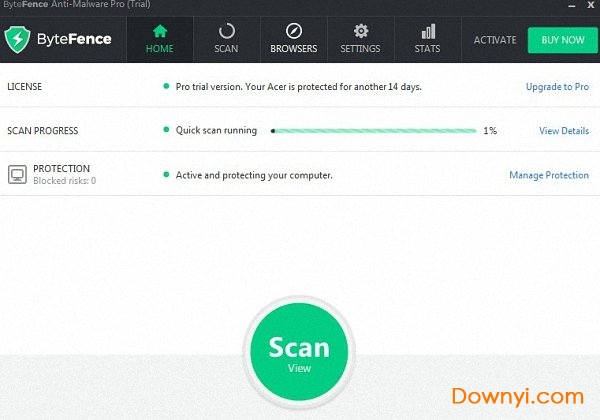600x420 pixels.
Task: Click the ByteFence wordmark in the header
Action: [x=74, y=39]
